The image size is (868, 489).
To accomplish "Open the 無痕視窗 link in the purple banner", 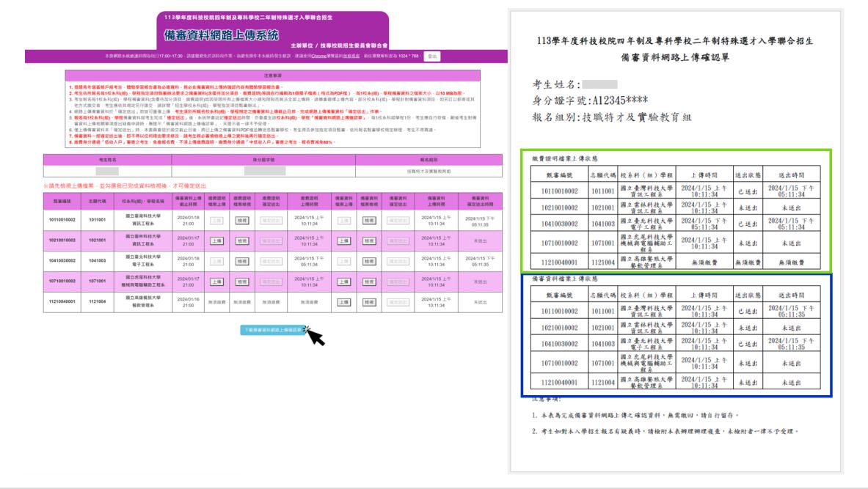I will [351, 56].
